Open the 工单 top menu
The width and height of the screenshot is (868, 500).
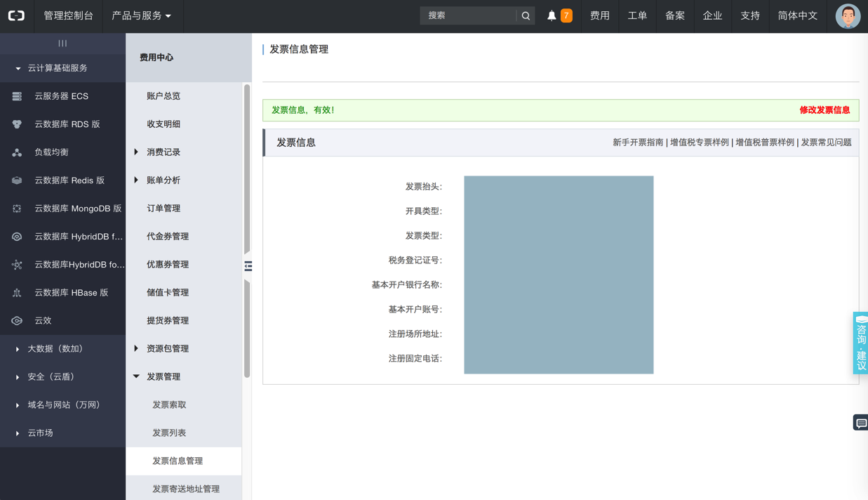(x=637, y=15)
